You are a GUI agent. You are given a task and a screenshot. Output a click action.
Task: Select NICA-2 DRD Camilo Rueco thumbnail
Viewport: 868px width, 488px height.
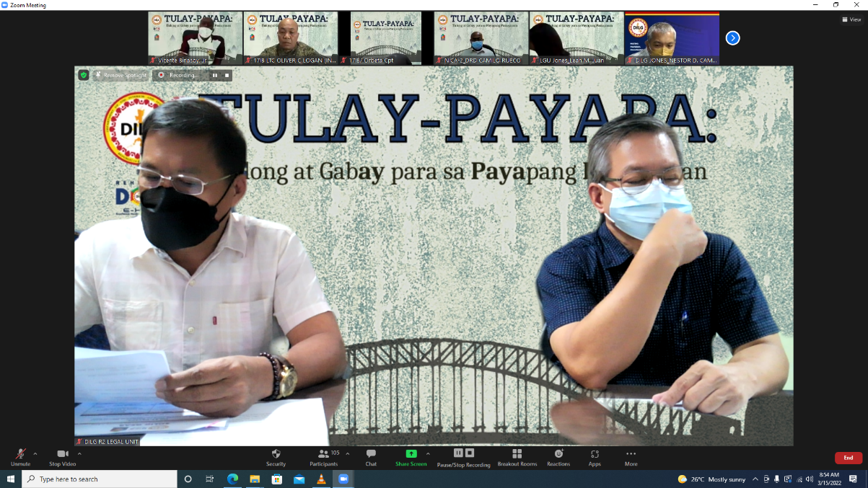pos(481,38)
